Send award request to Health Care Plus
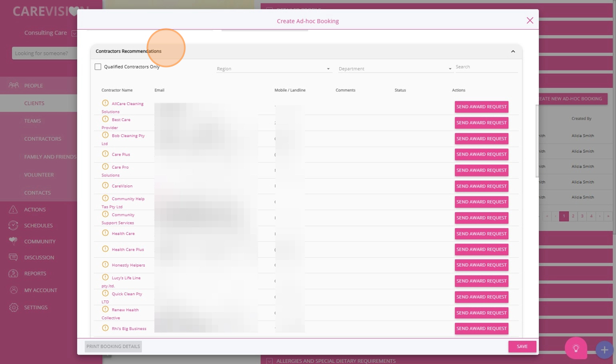Viewport: 616px width, 364px height. pyautogui.click(x=481, y=250)
